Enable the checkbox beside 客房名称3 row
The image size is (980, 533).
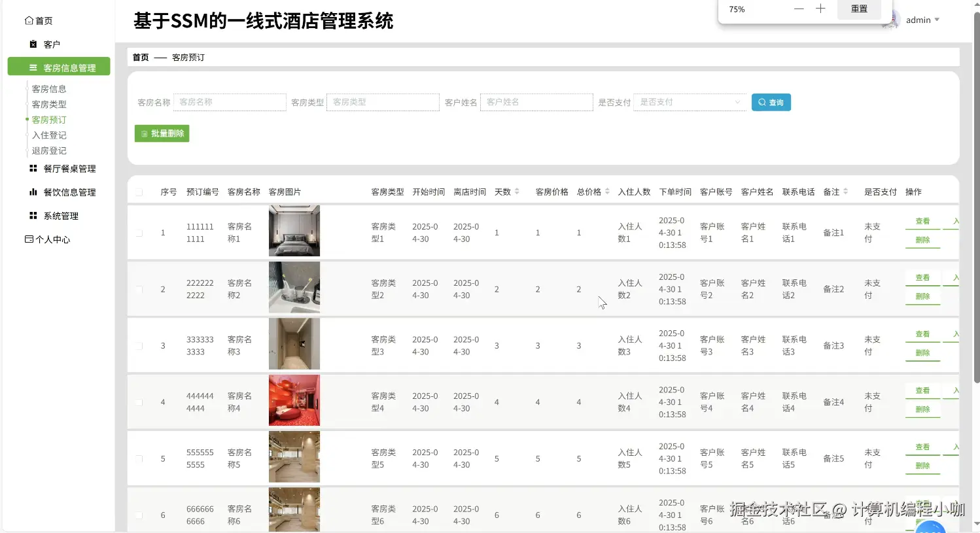139,345
